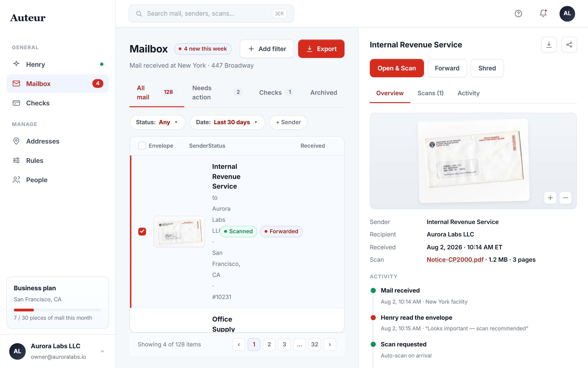This screenshot has width=588, height=368.
Task: Open the help question mark icon
Action: (518, 14)
